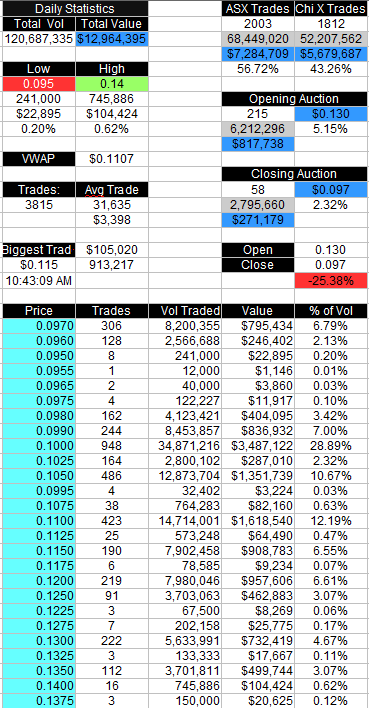Screen dimensions: 369x708
Task: Select the opening auction price $0.130 cell
Action: coord(331,114)
